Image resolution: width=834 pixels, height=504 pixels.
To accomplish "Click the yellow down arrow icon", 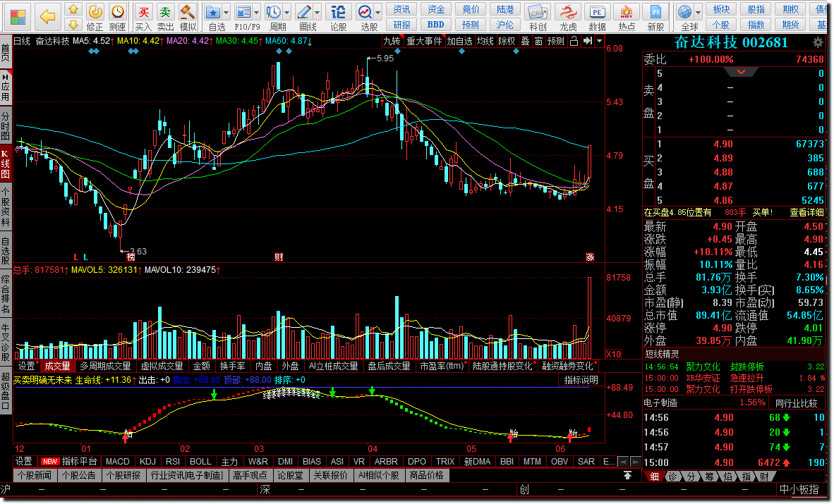I will pos(73,25).
